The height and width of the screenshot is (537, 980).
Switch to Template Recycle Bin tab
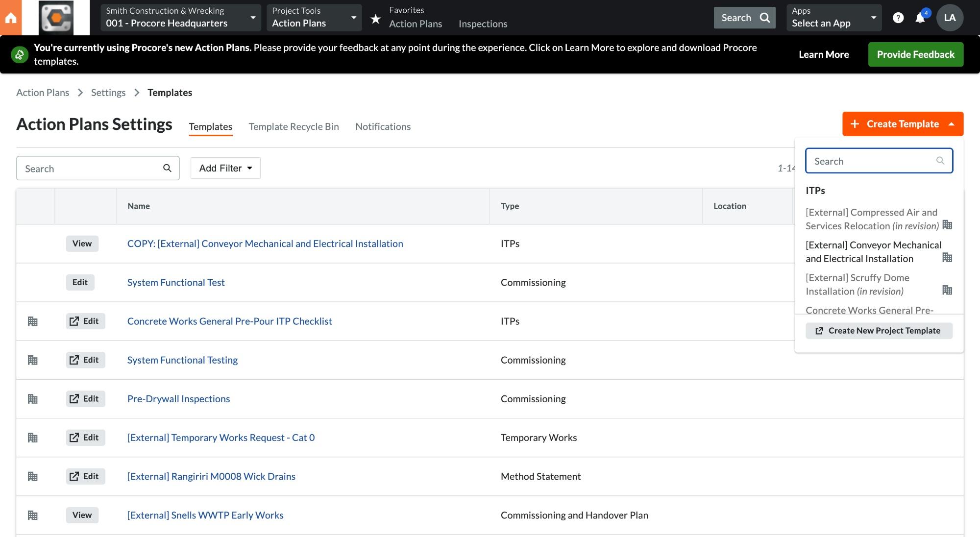point(294,126)
